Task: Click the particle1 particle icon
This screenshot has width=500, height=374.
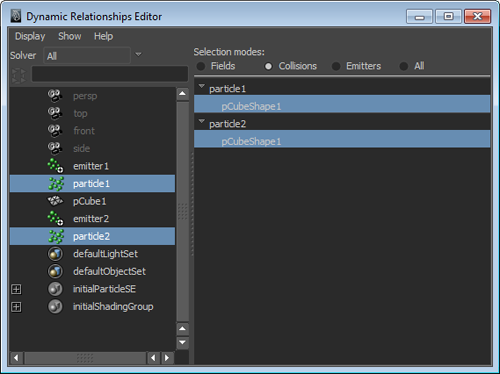Action: pyautogui.click(x=56, y=184)
